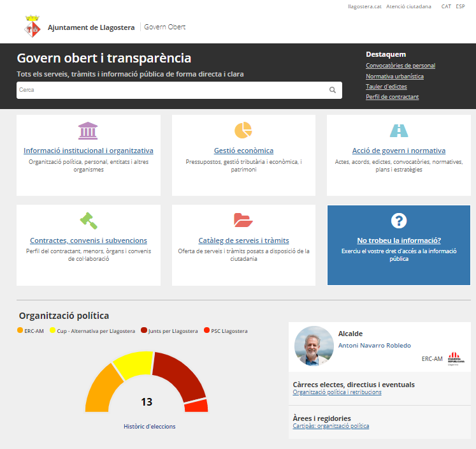Click the white question mark icon
476x449 pixels.
(399, 221)
